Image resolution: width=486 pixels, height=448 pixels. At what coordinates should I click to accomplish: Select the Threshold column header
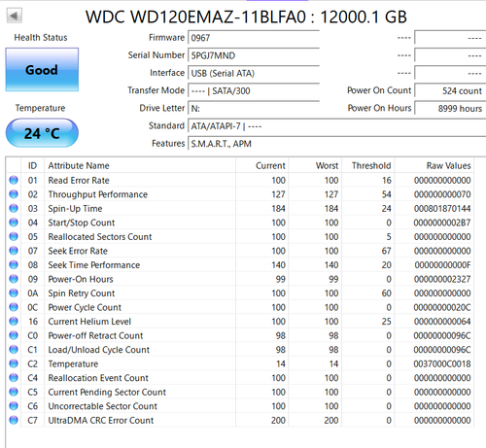click(368, 165)
